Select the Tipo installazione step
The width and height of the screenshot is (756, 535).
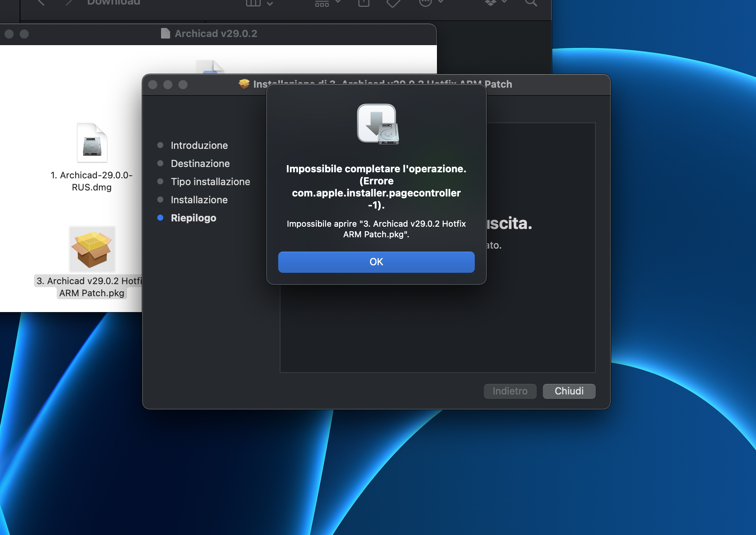click(x=210, y=182)
